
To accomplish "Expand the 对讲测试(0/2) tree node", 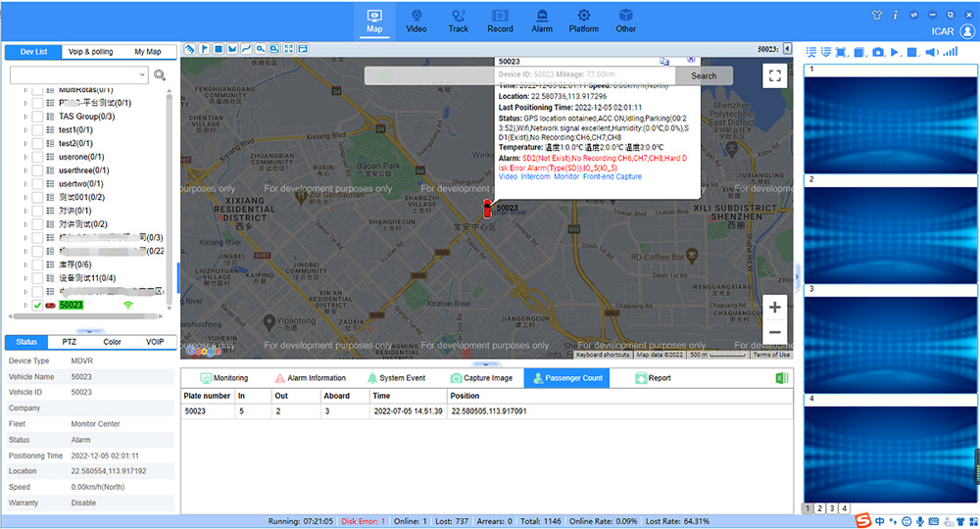I will pos(25,224).
